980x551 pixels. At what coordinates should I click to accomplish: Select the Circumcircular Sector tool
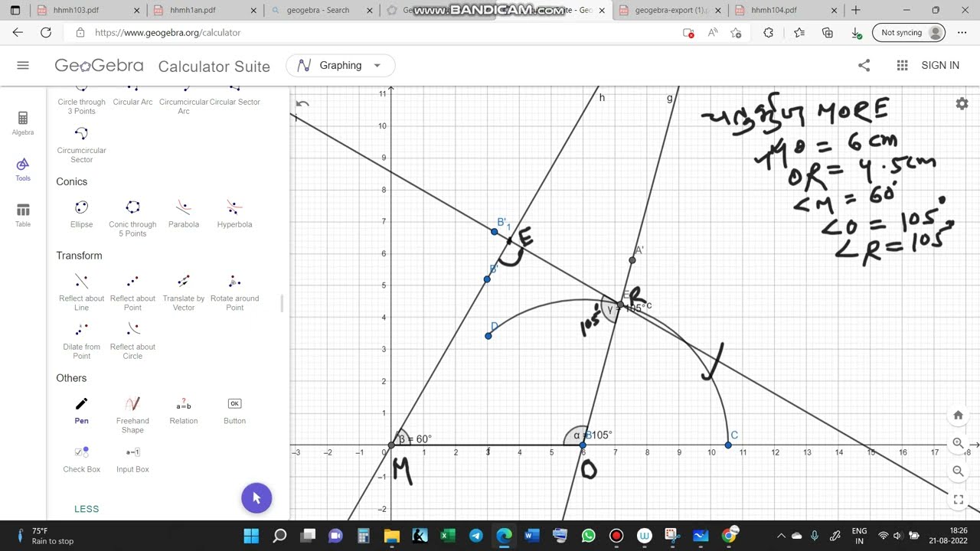tap(82, 145)
